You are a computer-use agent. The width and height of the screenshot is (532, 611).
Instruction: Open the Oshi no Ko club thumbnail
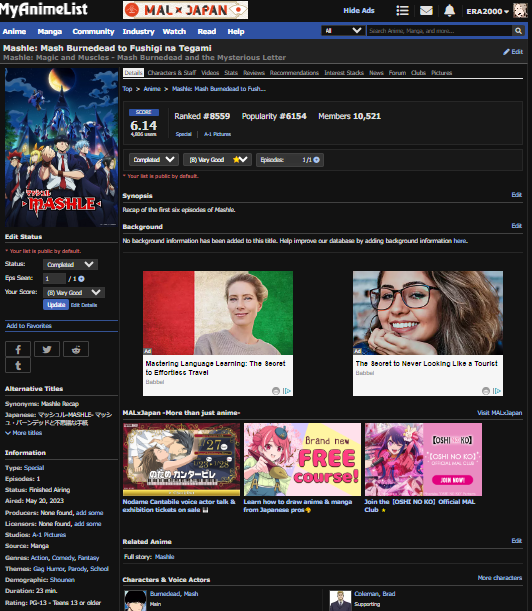point(423,459)
